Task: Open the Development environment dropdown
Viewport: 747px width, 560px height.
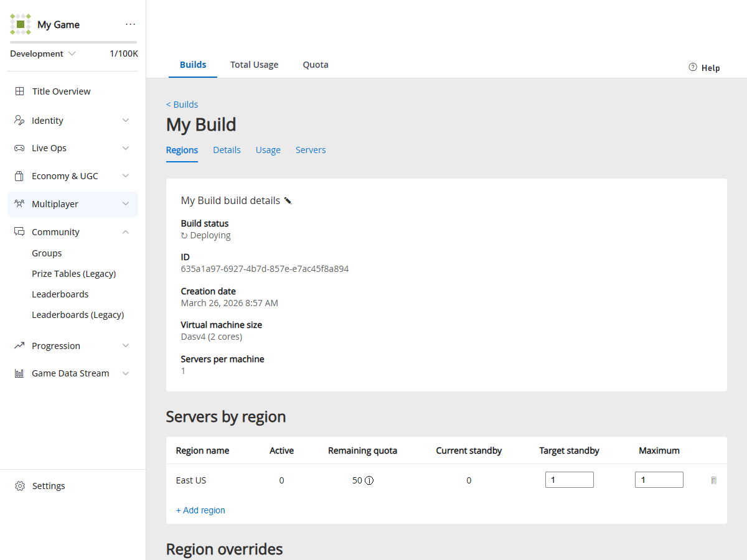Action: 43,54
